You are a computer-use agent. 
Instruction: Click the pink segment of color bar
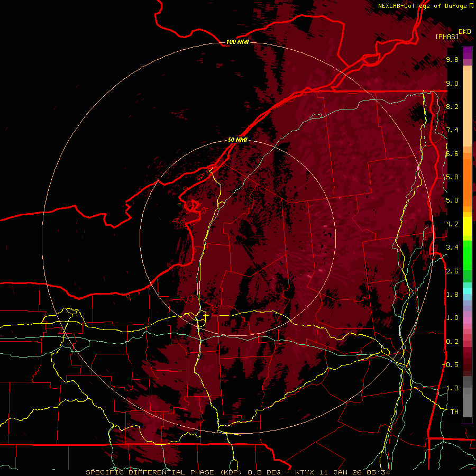[467, 321]
